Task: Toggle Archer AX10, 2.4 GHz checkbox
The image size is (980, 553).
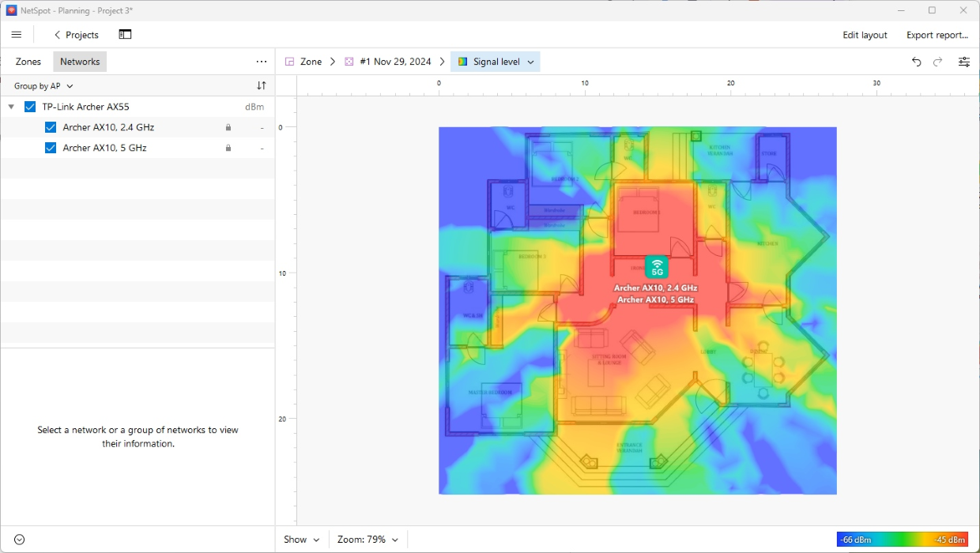Action: pyautogui.click(x=51, y=127)
